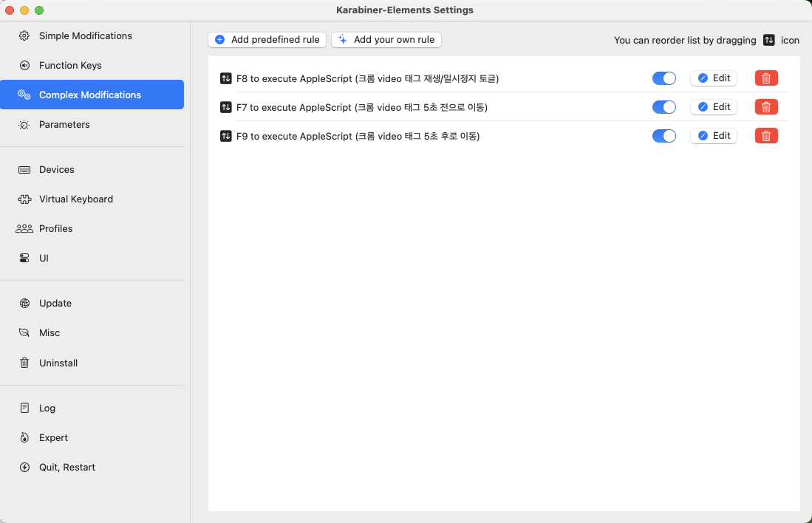
Task: Click the Expert flame icon
Action: (24, 437)
